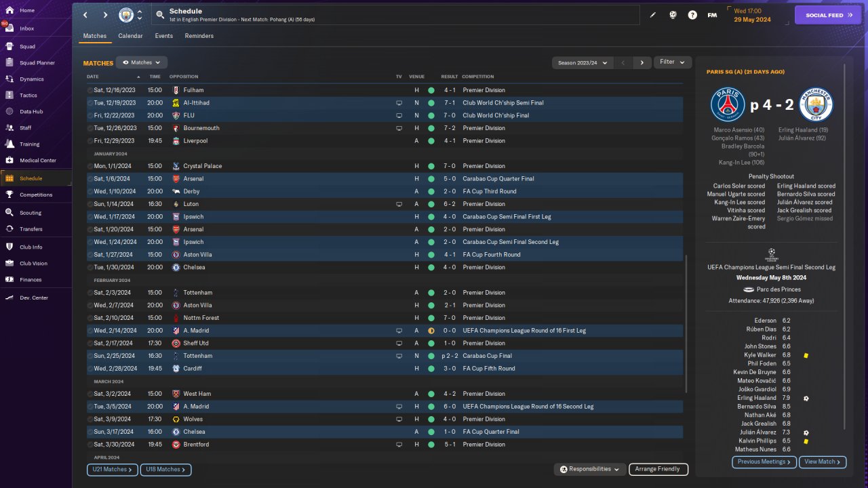Click the TV icon in the Luton row

click(399, 204)
